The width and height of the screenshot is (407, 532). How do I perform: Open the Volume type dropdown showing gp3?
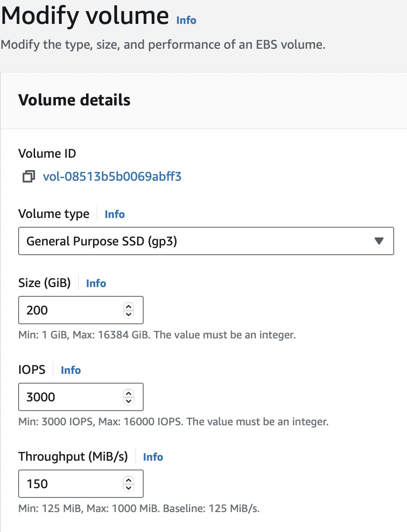click(195, 241)
